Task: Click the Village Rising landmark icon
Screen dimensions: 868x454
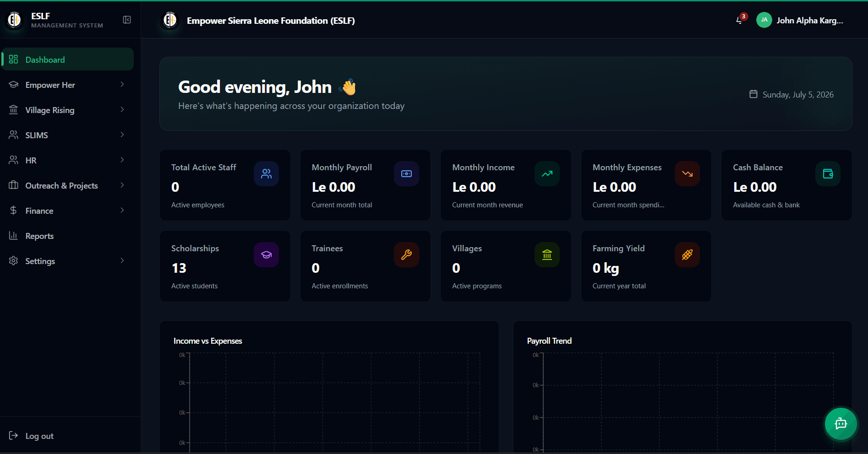Action: (x=13, y=109)
